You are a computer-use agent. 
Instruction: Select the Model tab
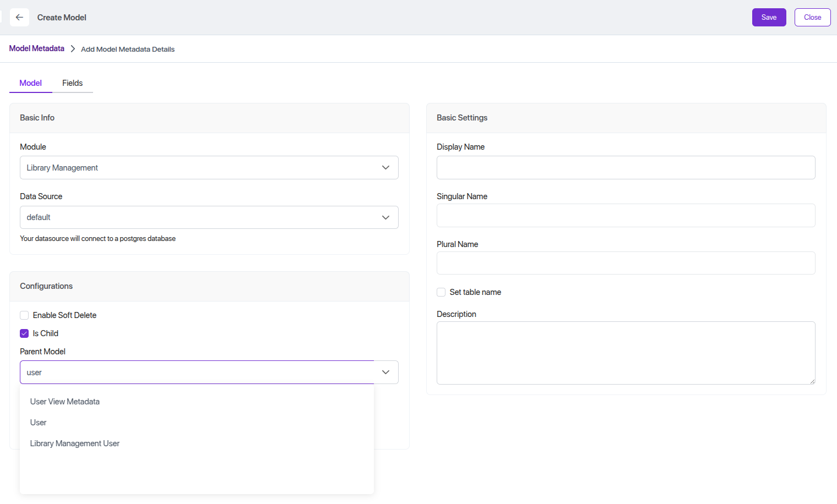pos(30,83)
